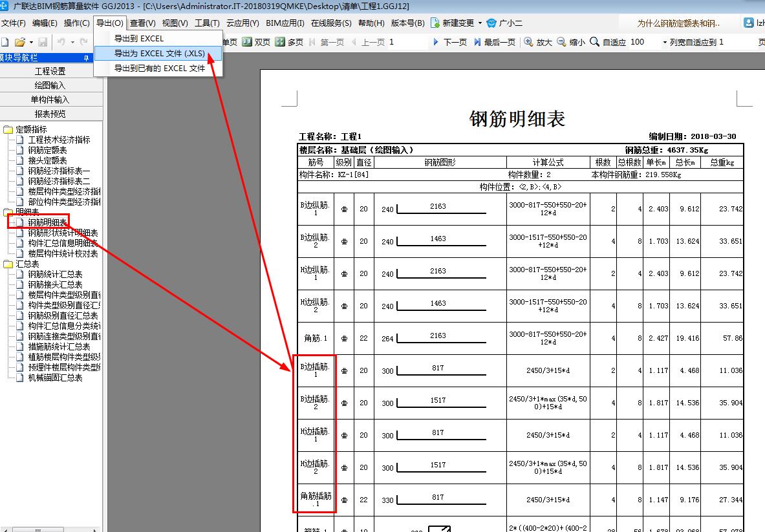This screenshot has height=532, width=765.
Task: Open the 文件(F) menu
Action: (13, 23)
